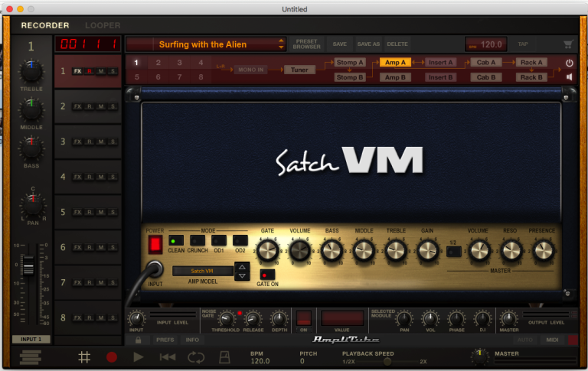
Task: Click the playback speed slider handle
Action: (387, 361)
